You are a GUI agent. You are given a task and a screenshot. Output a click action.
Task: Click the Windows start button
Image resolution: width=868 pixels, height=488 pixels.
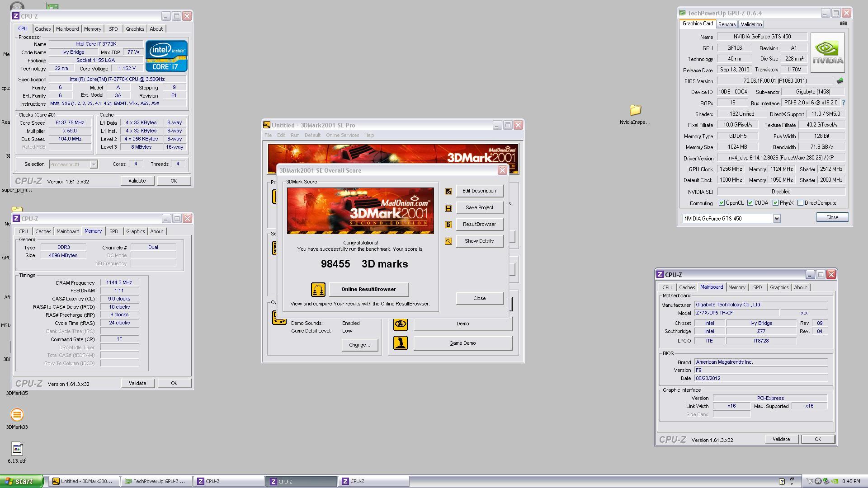[22, 482]
